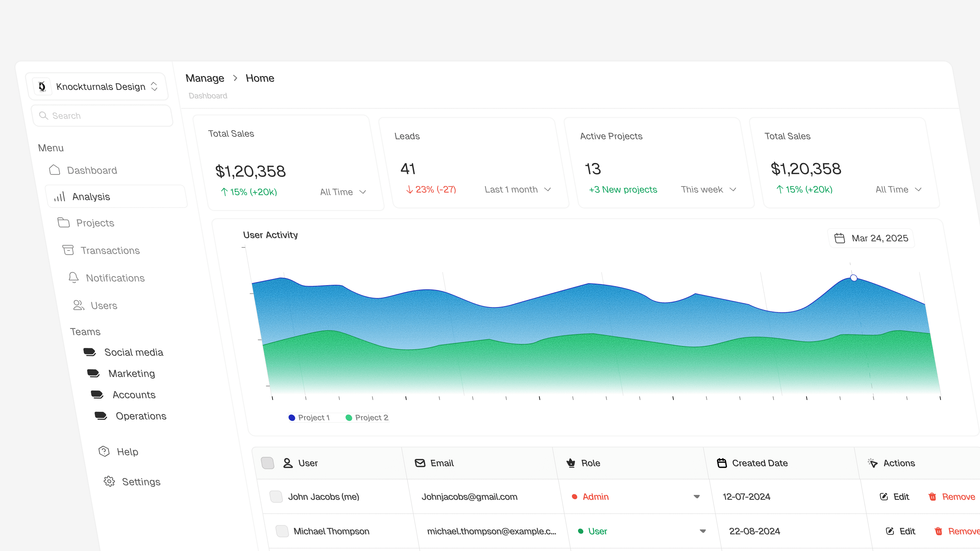This screenshot has width=980, height=551.
Task: Click the sidebar Search input field
Action: coord(103,116)
